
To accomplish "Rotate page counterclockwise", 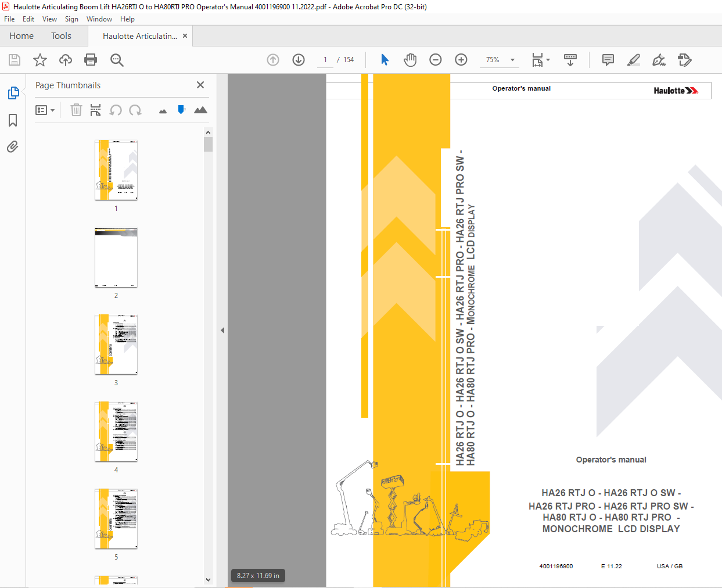I will point(116,110).
